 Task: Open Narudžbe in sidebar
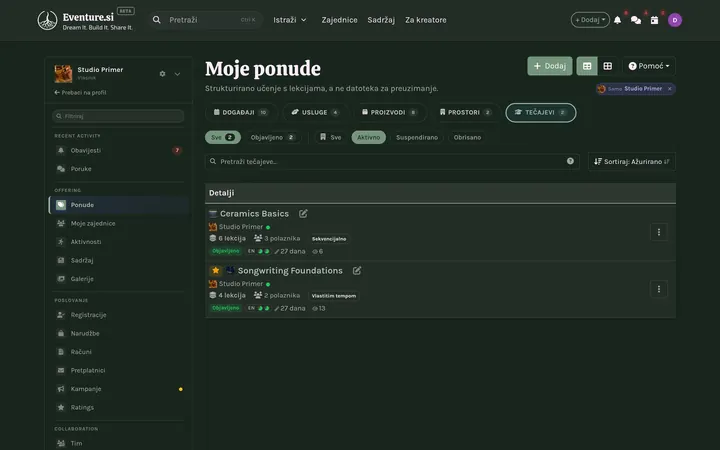pos(118,333)
